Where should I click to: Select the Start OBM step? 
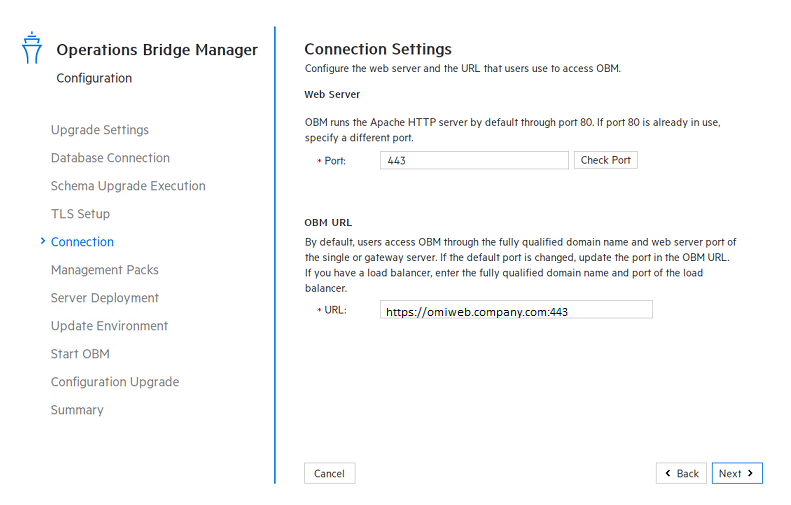coord(80,354)
